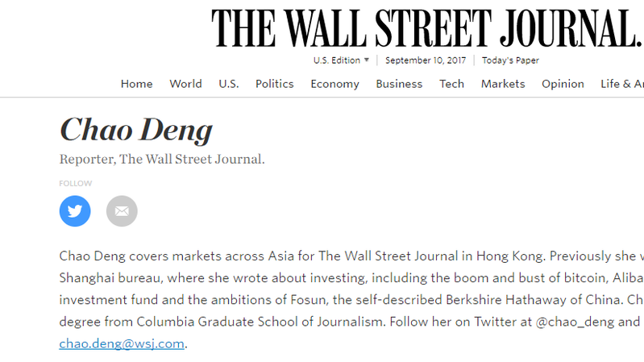Click the FOLLOW label above social icons

(x=76, y=183)
